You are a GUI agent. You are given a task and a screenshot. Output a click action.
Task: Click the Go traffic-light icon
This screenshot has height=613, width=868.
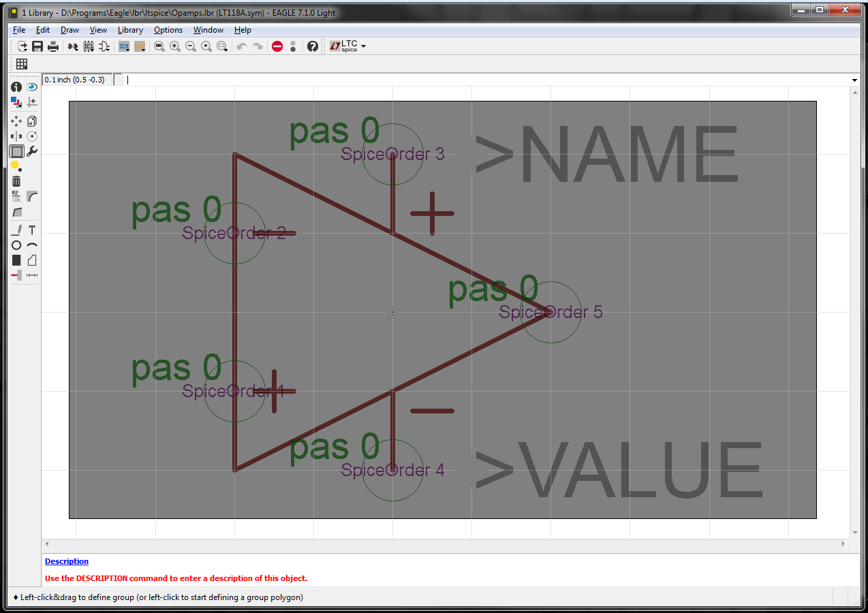293,46
